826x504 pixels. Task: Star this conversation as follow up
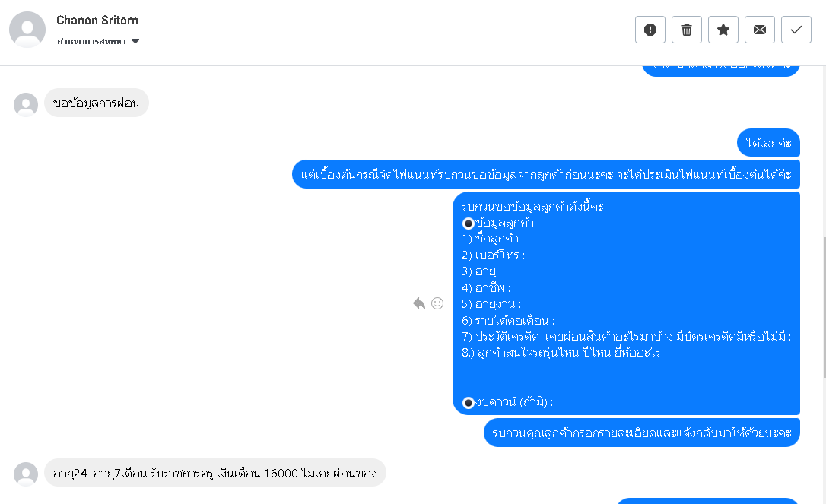pyautogui.click(x=723, y=30)
